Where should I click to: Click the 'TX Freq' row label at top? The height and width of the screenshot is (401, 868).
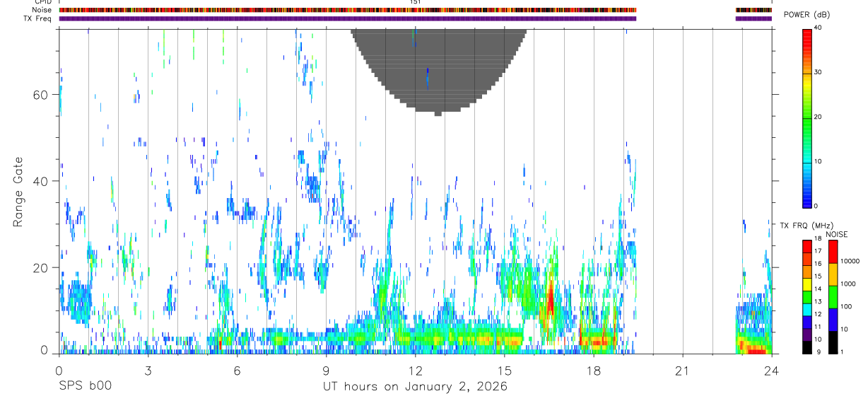(38, 18)
